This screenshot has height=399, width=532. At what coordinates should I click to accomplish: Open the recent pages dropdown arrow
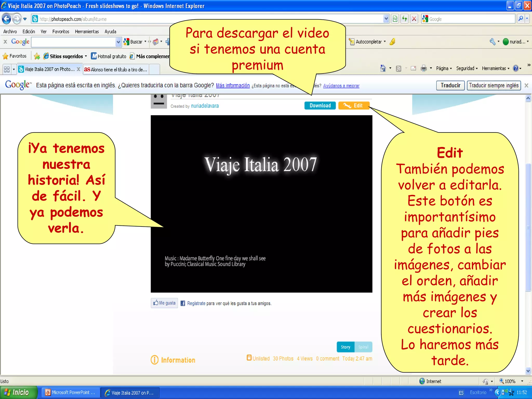pyautogui.click(x=25, y=19)
